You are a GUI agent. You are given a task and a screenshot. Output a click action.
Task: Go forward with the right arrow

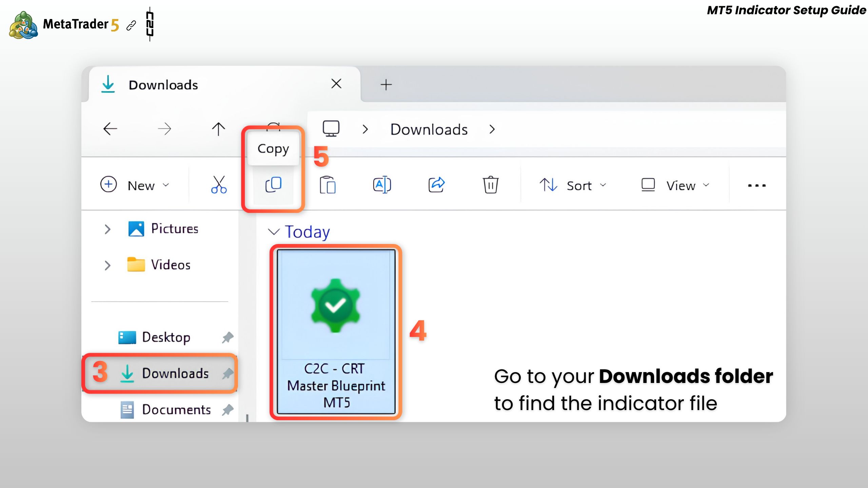pos(164,129)
